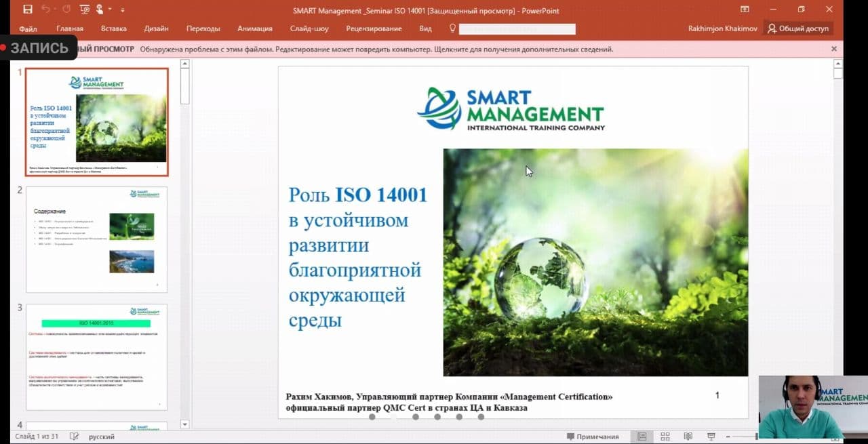Click the Save icon in quick access toolbar
Viewport: 868px width, 444px height.
tap(27, 9)
